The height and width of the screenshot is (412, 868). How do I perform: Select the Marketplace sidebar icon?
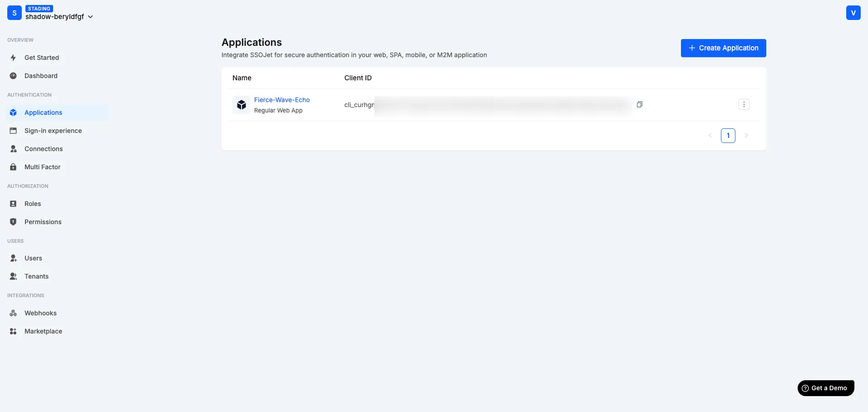pos(13,331)
